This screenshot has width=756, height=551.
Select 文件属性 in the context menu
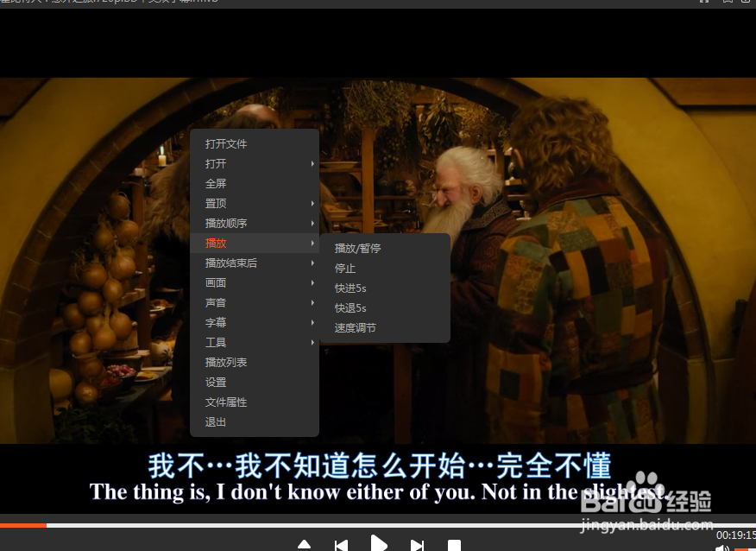coord(255,402)
